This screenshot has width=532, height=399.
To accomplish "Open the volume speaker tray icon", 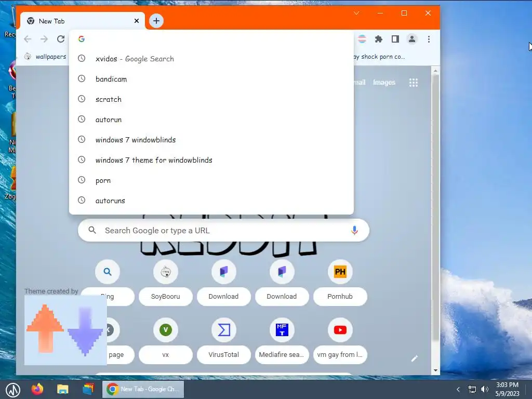I will pos(485,389).
